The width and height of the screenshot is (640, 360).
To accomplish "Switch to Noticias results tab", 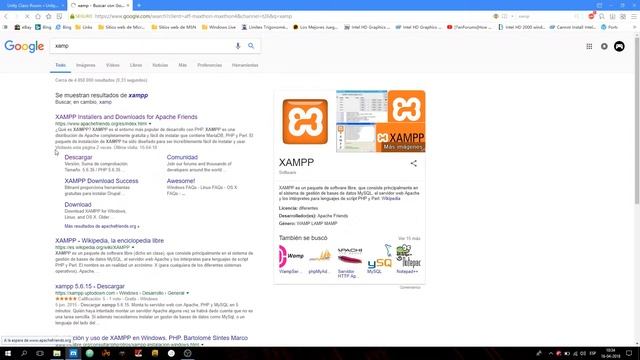I will tap(160, 65).
